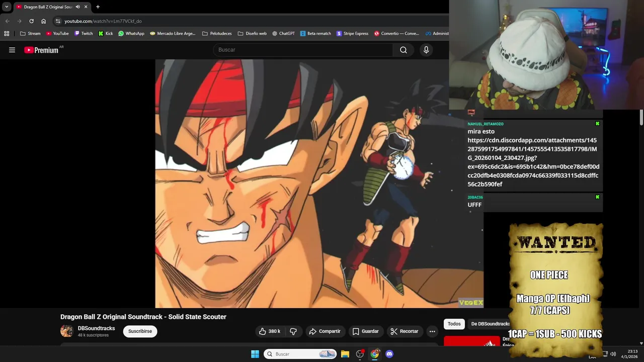Open the Mercado Libre Argentina bookmark
The height and width of the screenshot is (362, 644).
coord(173,34)
